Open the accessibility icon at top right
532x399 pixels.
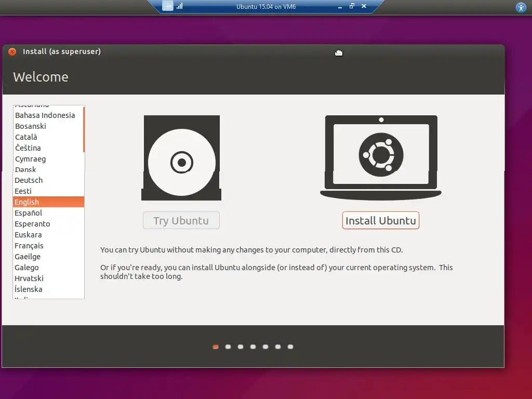521,7
